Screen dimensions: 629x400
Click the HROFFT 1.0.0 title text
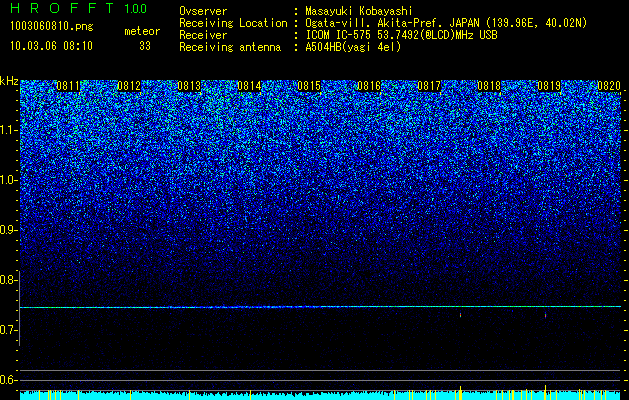pyautogui.click(x=79, y=8)
